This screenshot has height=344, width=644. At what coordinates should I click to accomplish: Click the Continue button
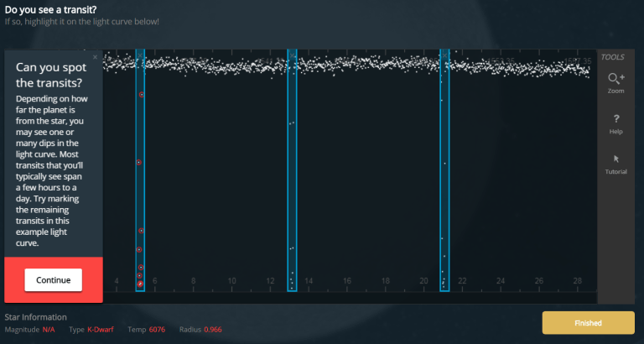(x=53, y=279)
